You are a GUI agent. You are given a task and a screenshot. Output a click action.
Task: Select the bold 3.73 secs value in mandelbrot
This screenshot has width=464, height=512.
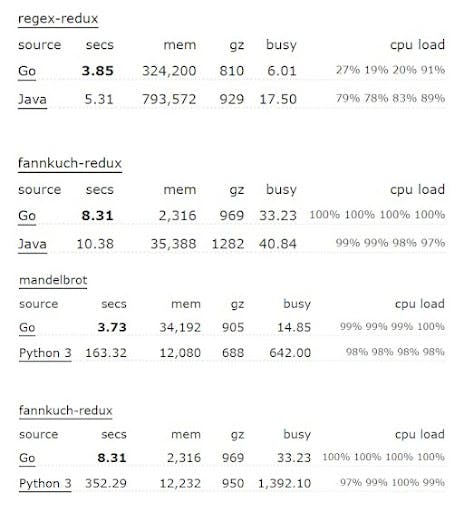(x=112, y=327)
